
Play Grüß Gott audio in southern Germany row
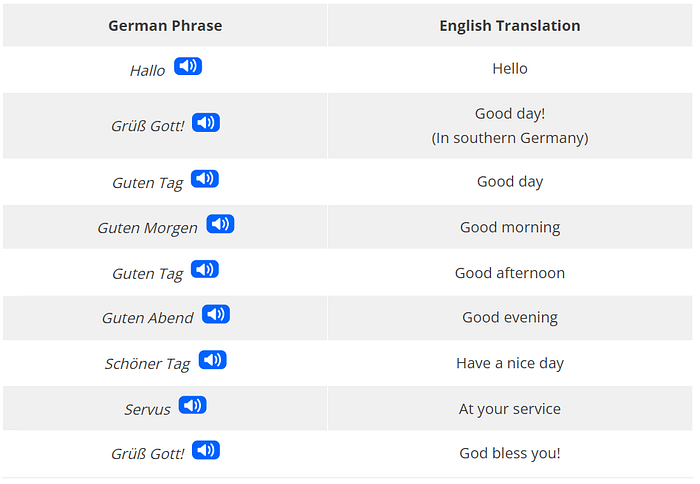[206, 123]
